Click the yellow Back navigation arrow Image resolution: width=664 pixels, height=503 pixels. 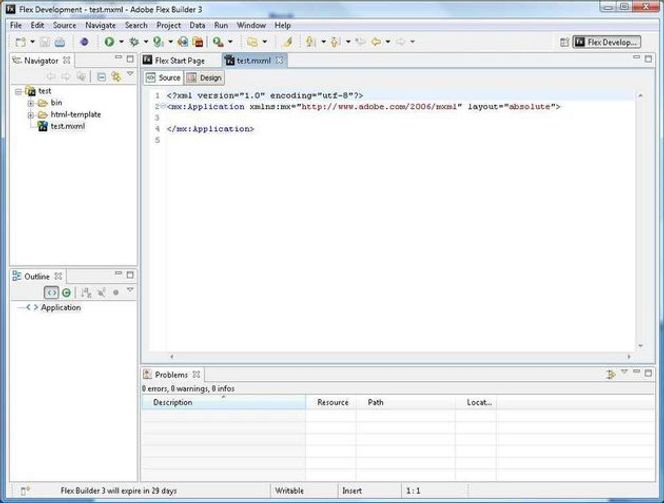click(376, 42)
